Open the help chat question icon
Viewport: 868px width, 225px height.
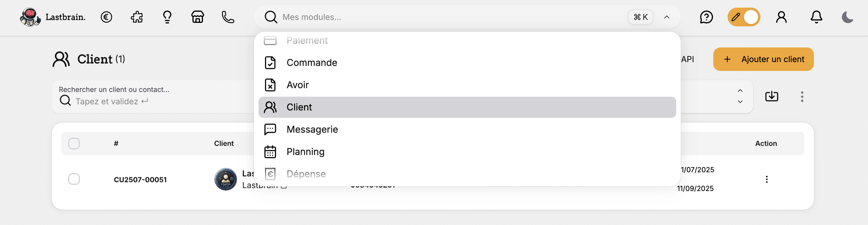[706, 17]
